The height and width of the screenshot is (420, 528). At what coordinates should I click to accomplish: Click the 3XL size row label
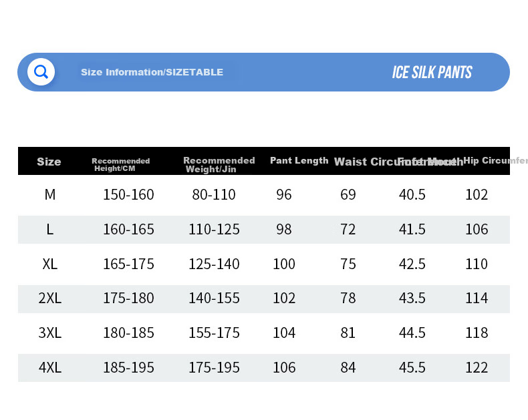(x=50, y=333)
